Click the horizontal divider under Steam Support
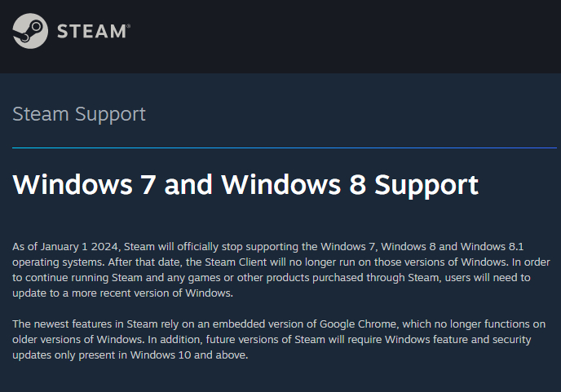Viewport: 561px width, 392px height. [284, 148]
